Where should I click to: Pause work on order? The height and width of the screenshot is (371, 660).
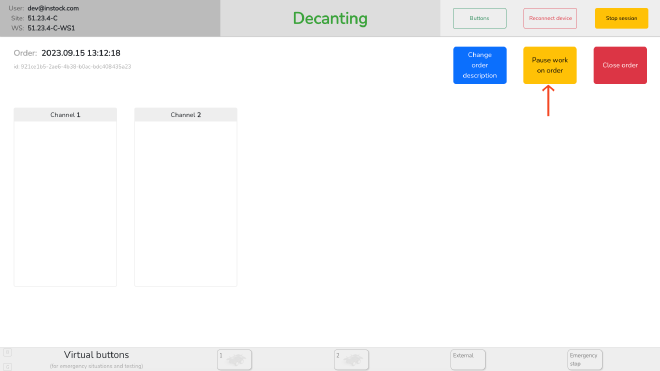(550, 65)
